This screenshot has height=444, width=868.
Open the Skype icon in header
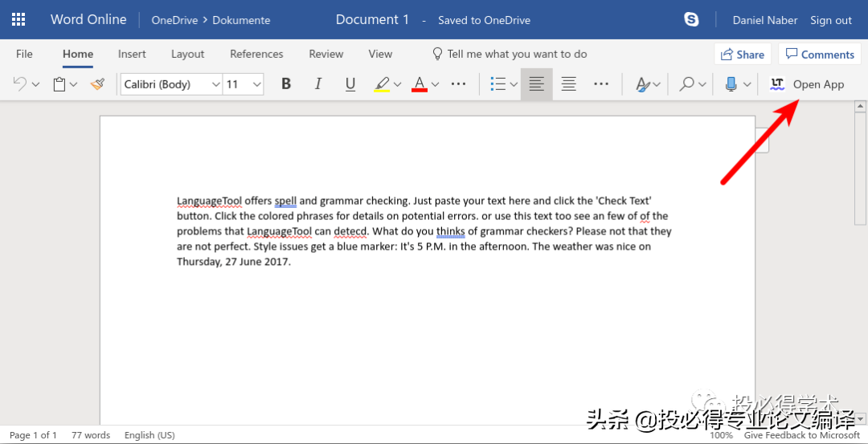click(691, 20)
